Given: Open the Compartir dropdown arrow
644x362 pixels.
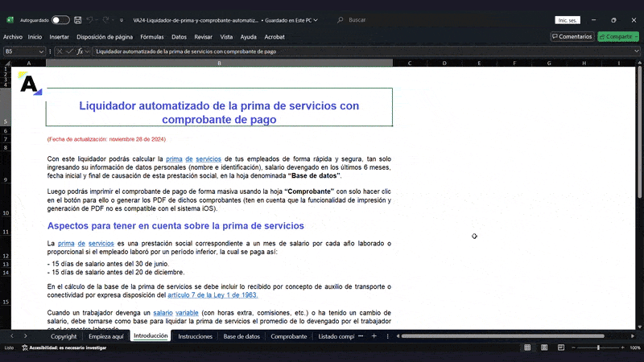Looking at the screenshot, I should pyautogui.click(x=634, y=36).
